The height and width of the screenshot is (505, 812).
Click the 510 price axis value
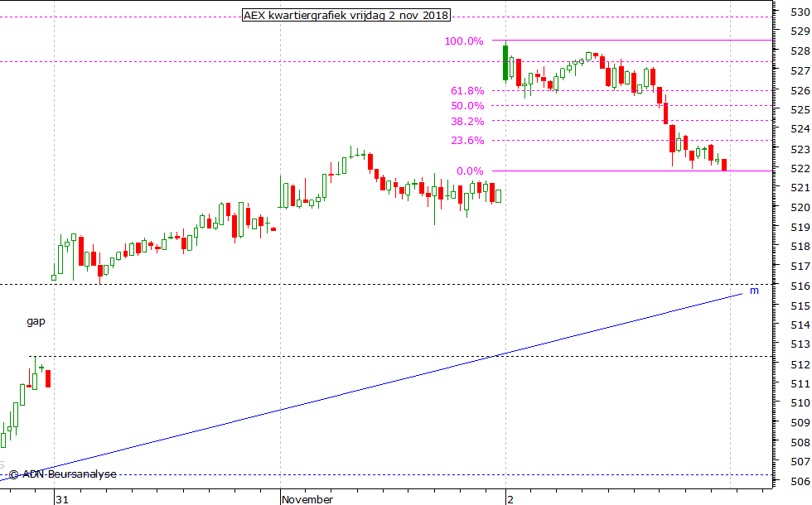pos(800,402)
